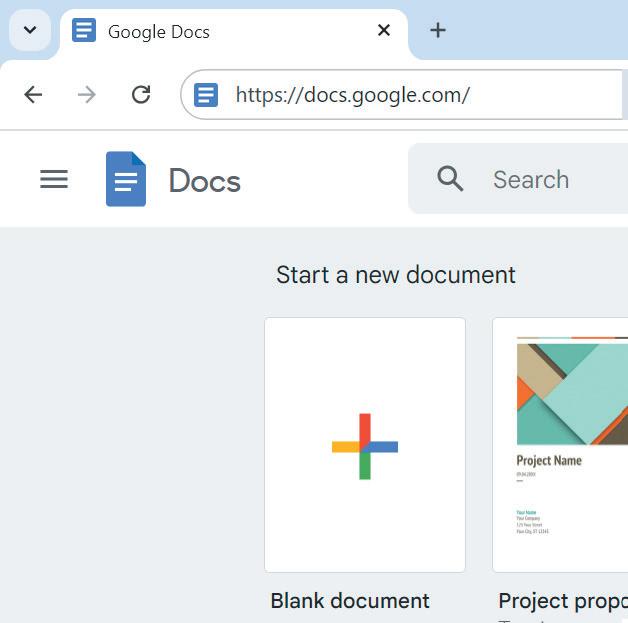Image resolution: width=628 pixels, height=623 pixels.
Task: Click the Start a new document heading
Action: [396, 275]
